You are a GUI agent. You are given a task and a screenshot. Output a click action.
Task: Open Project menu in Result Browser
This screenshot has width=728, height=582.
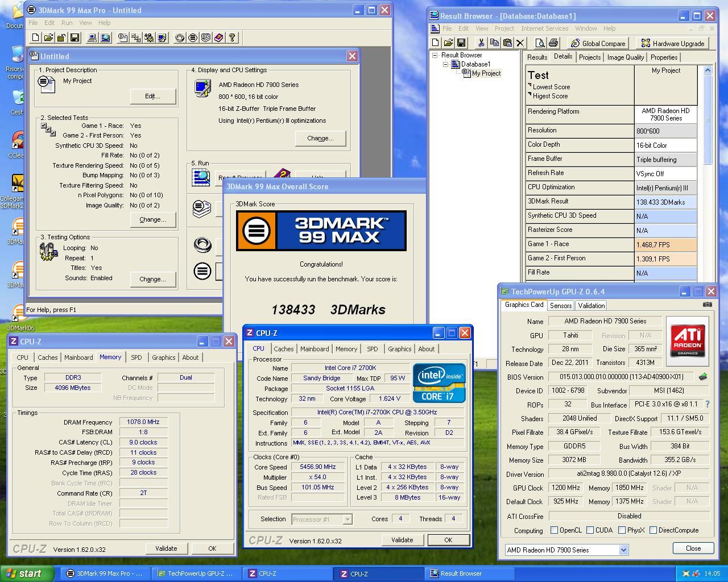(x=504, y=28)
